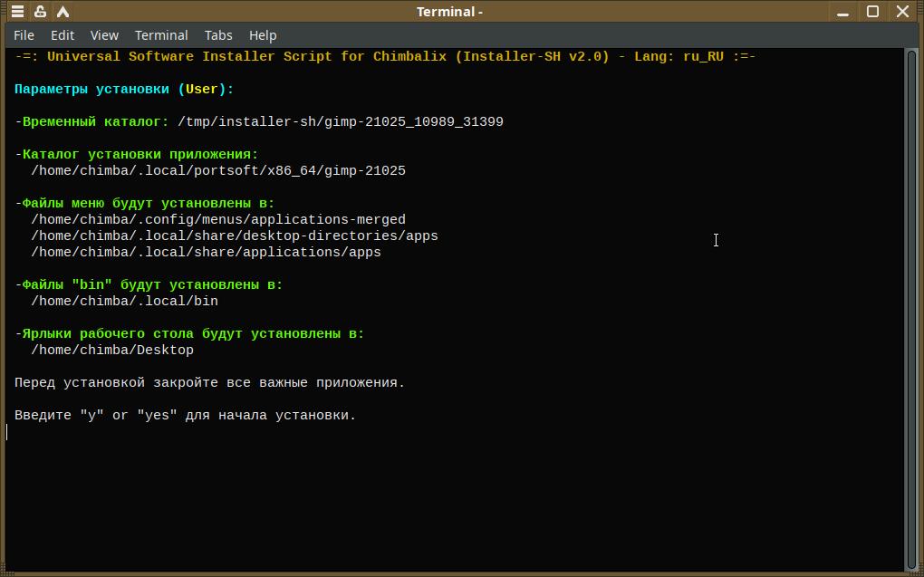The image size is (924, 577).
Task: Click the '-Временный каталог:' label
Action: pyautogui.click(x=91, y=122)
